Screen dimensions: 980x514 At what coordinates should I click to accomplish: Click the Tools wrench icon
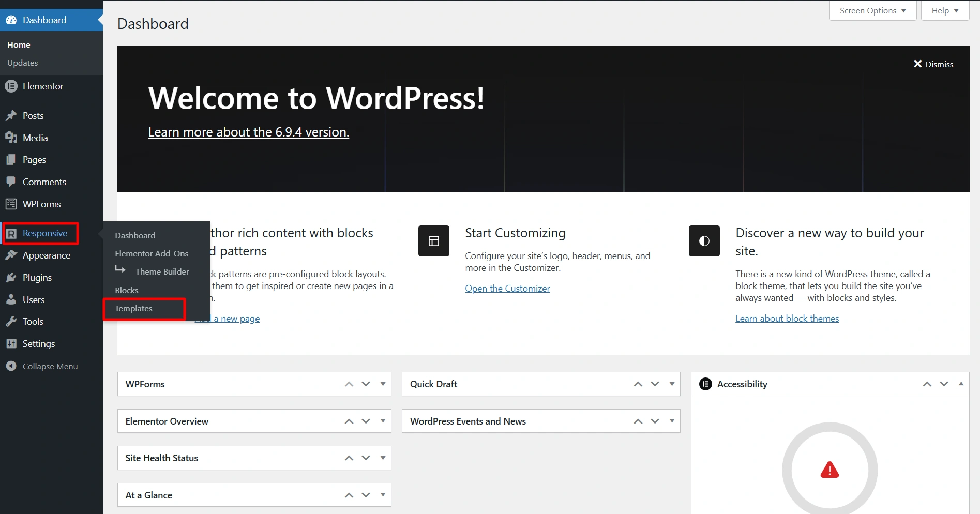11,322
